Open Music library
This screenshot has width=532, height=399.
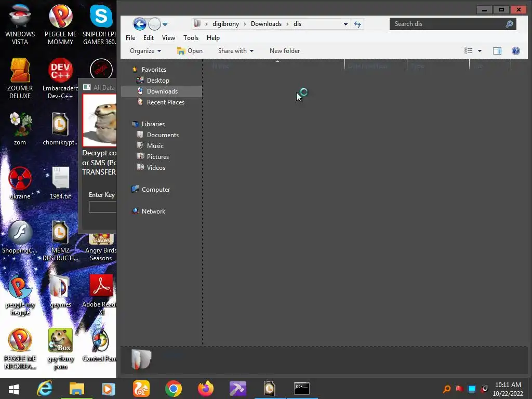[x=155, y=146]
